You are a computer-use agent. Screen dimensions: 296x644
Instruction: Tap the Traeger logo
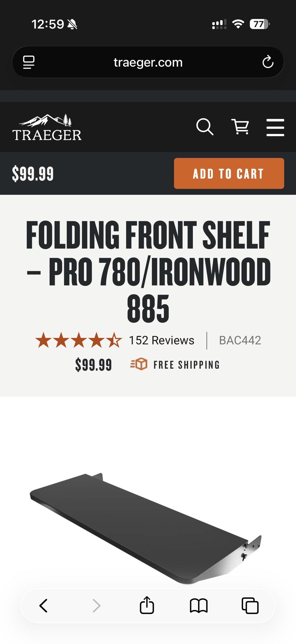point(47,127)
